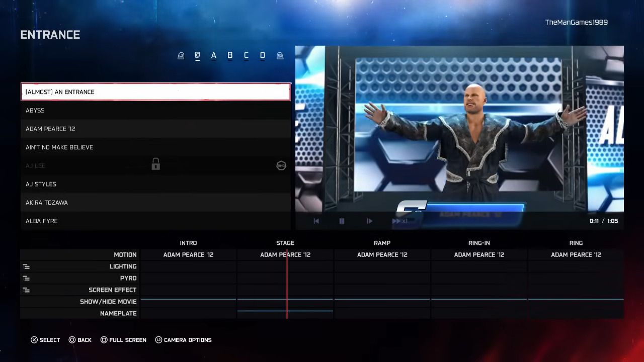Choose the AJ STYLES entrance
The width and height of the screenshot is (644, 362).
click(x=155, y=184)
